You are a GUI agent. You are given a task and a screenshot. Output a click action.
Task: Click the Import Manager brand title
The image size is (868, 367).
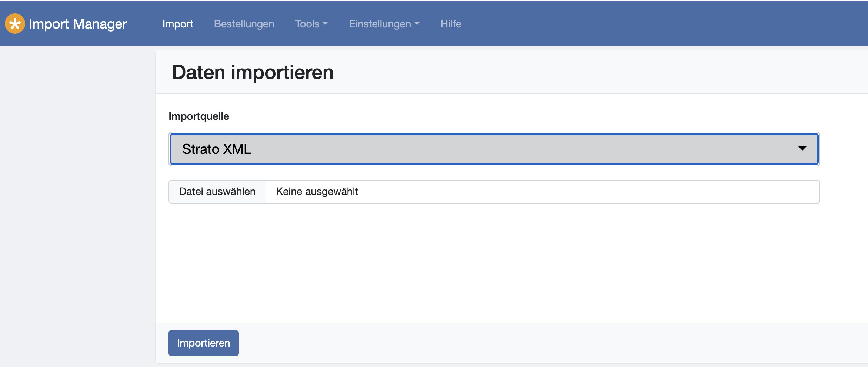point(78,24)
